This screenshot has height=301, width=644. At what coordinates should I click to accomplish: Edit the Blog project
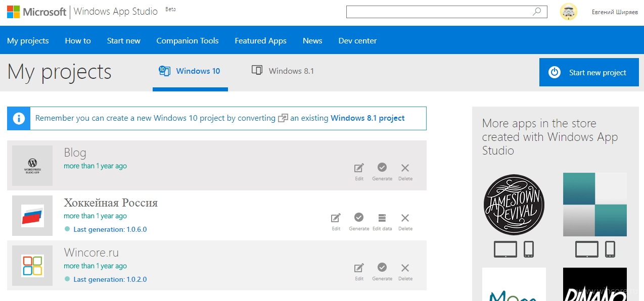pos(359,172)
